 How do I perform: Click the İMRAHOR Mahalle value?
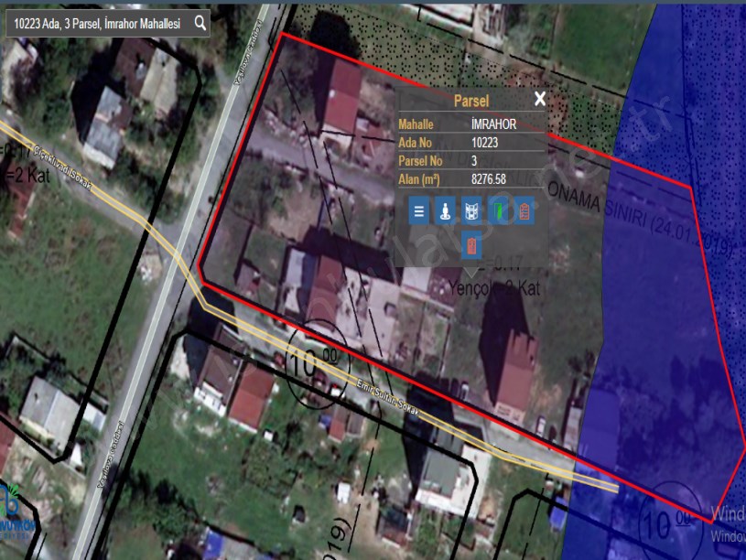pyautogui.click(x=494, y=124)
